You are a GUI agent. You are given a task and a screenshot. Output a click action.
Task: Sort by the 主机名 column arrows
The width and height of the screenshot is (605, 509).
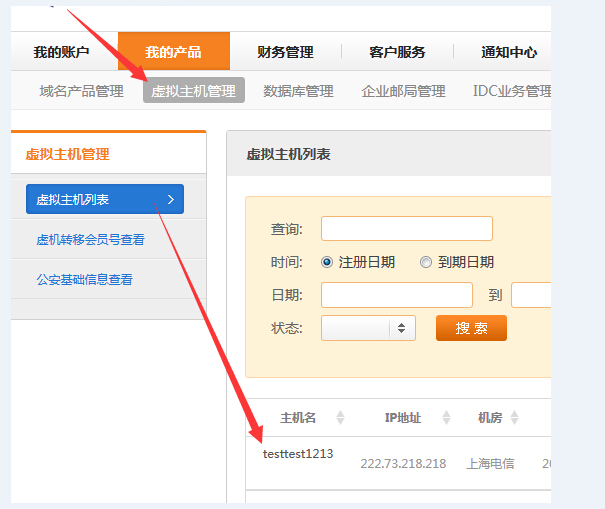(340, 417)
